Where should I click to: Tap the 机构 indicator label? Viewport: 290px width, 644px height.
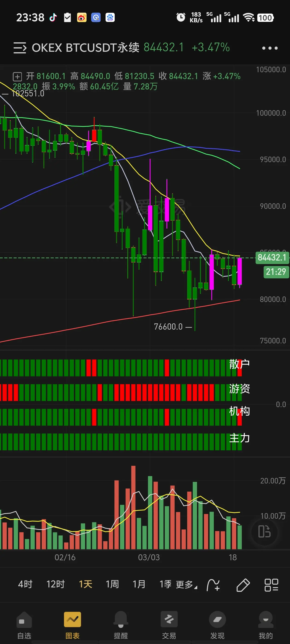click(x=239, y=411)
